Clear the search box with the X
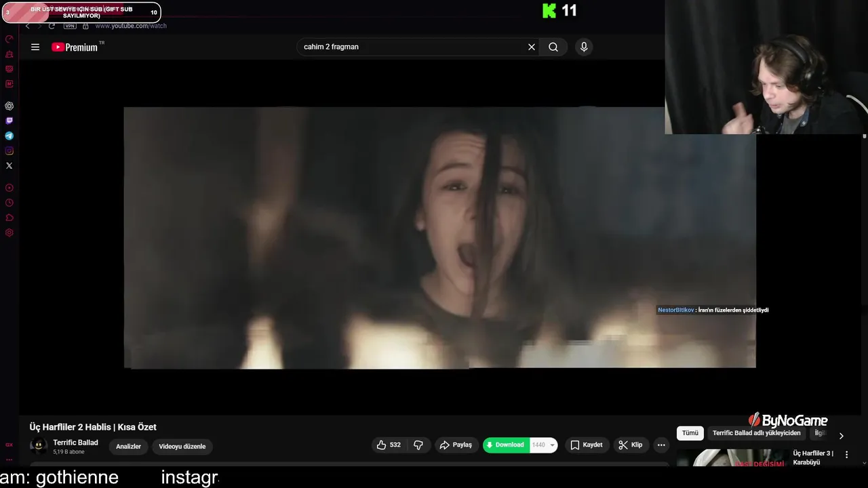Image resolution: width=868 pixels, height=488 pixels. point(532,47)
